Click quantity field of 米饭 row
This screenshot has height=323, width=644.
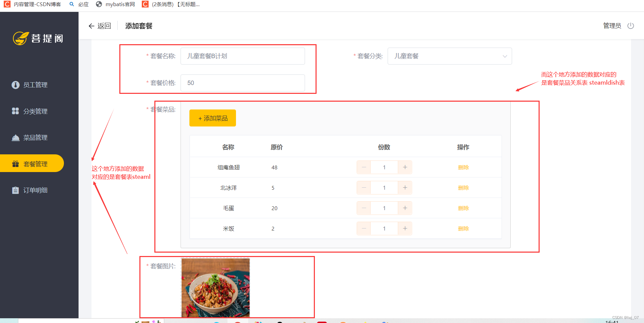click(x=384, y=228)
